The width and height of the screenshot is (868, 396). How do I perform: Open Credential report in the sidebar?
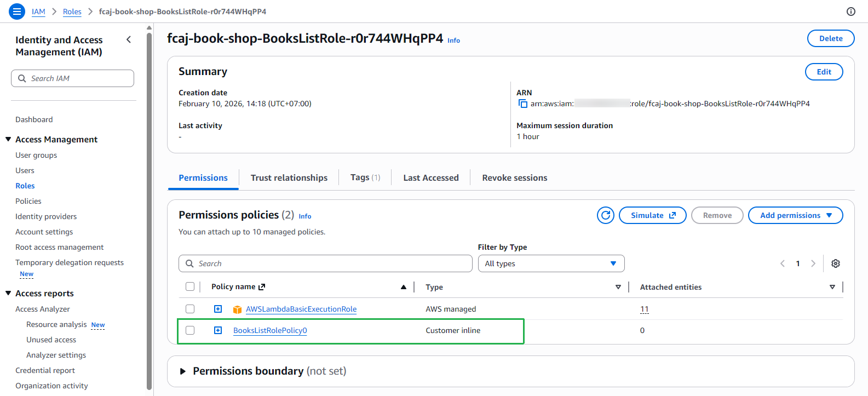pyautogui.click(x=45, y=370)
